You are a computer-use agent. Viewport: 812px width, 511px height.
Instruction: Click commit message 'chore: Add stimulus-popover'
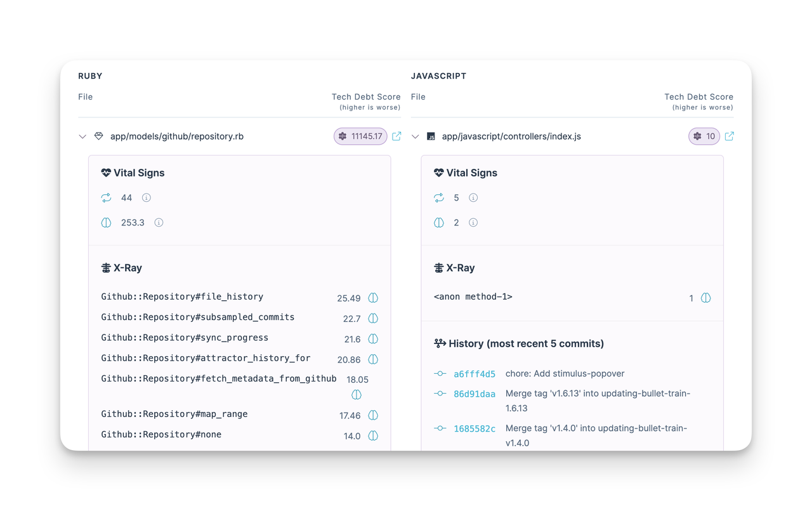click(565, 373)
